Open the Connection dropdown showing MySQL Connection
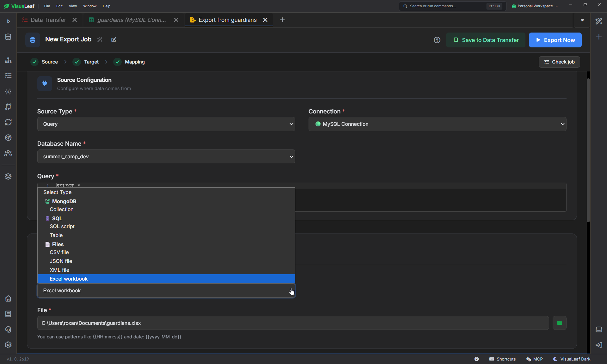 (x=437, y=124)
